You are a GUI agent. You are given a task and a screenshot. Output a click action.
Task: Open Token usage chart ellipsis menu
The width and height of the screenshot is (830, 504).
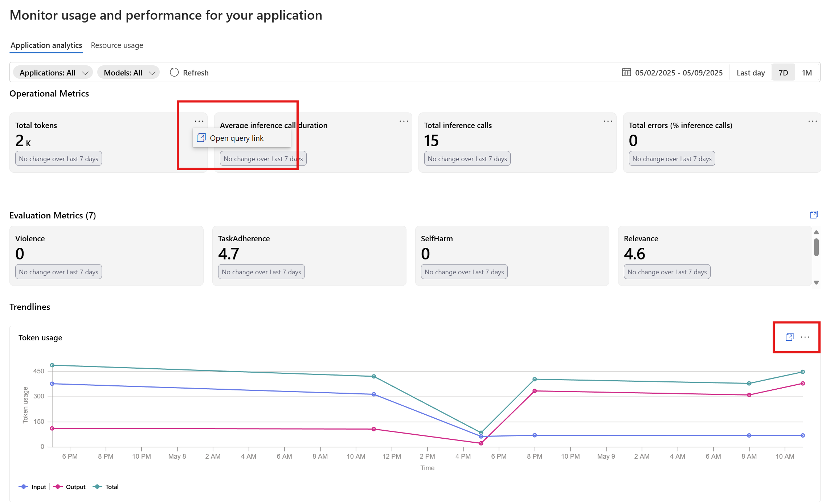click(805, 337)
